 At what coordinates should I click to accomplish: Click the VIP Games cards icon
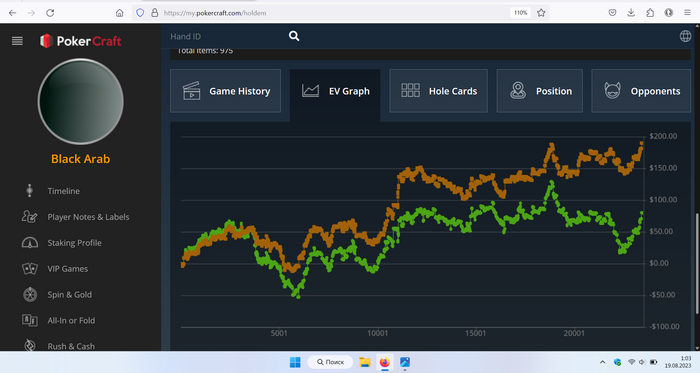(x=30, y=268)
